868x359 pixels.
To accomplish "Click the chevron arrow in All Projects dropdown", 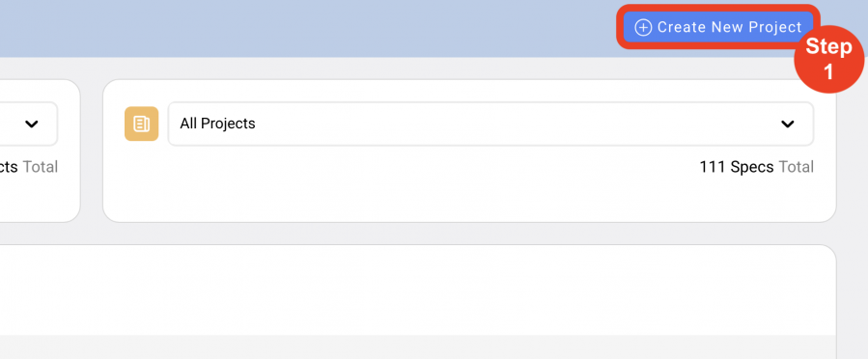I will (x=787, y=124).
